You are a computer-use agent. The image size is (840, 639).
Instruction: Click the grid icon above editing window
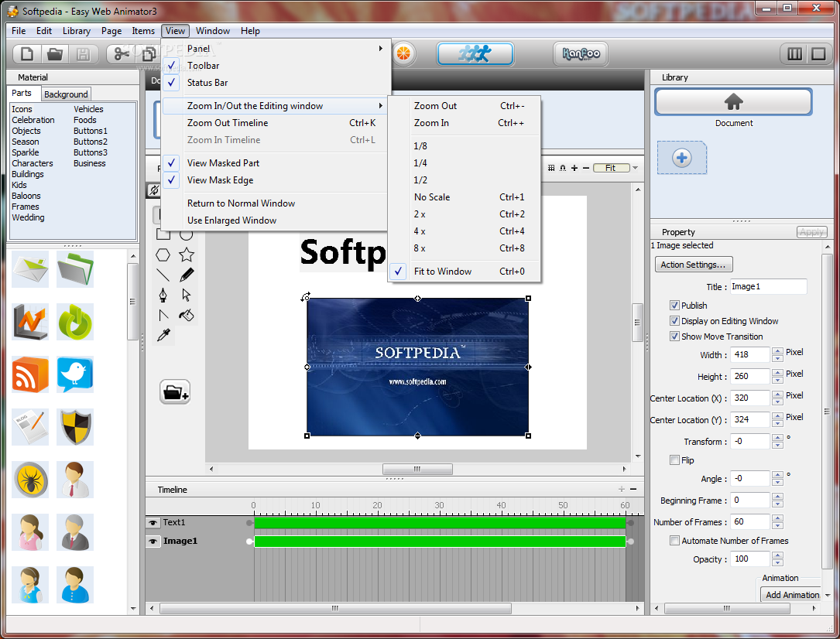tap(551, 168)
